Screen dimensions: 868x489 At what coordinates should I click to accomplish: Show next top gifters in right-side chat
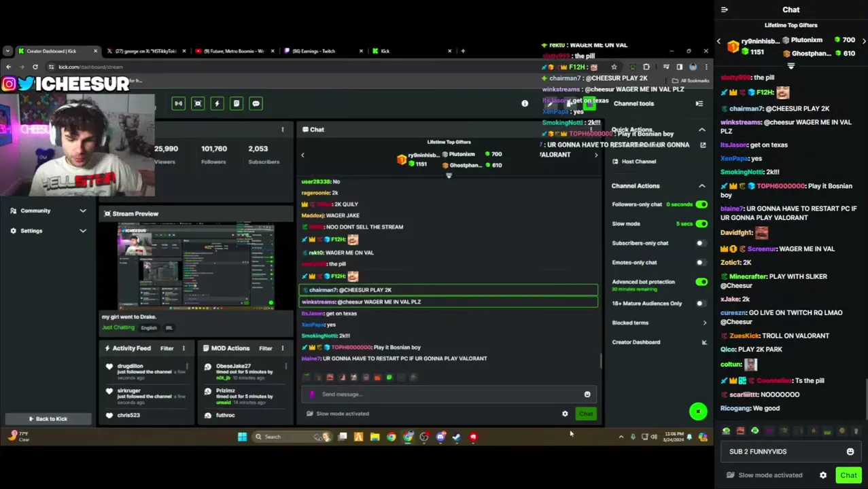(x=863, y=41)
